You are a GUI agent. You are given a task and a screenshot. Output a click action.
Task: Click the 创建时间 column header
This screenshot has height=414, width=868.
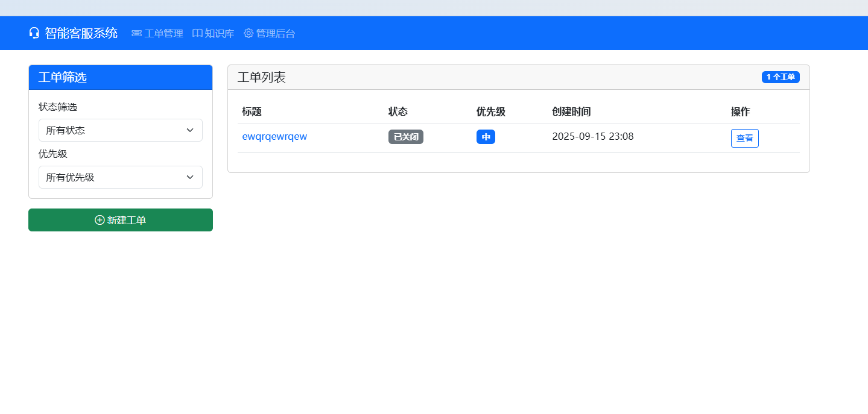571,111
